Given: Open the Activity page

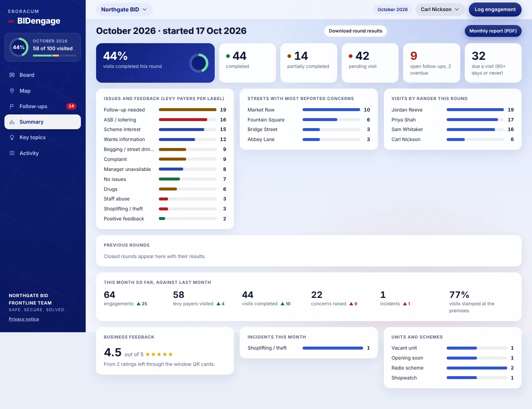Looking at the screenshot, I should click(x=42, y=153).
